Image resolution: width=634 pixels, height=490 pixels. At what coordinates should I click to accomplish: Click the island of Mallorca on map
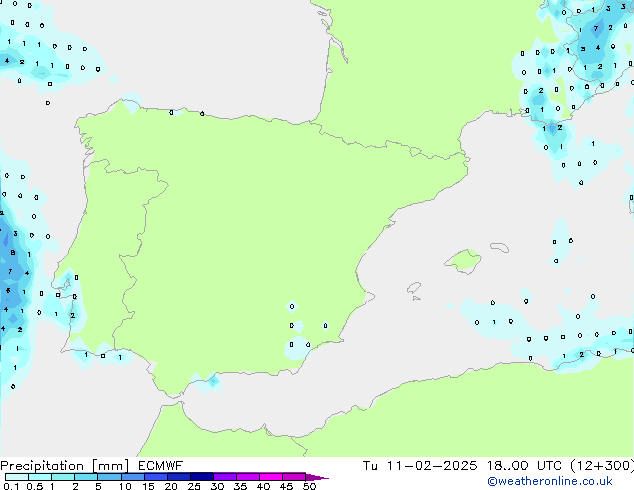(x=462, y=262)
